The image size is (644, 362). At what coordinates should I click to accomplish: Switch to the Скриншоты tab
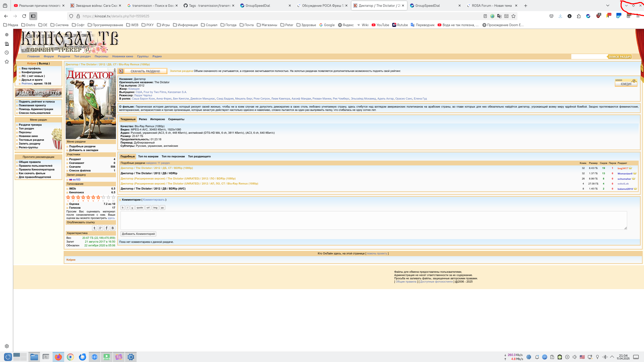pyautogui.click(x=176, y=119)
